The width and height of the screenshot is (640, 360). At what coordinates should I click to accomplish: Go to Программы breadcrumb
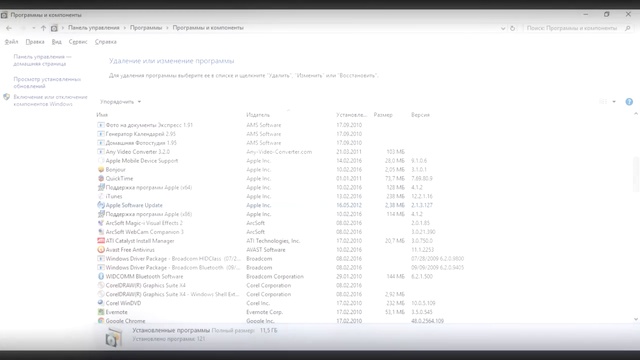[146, 28]
